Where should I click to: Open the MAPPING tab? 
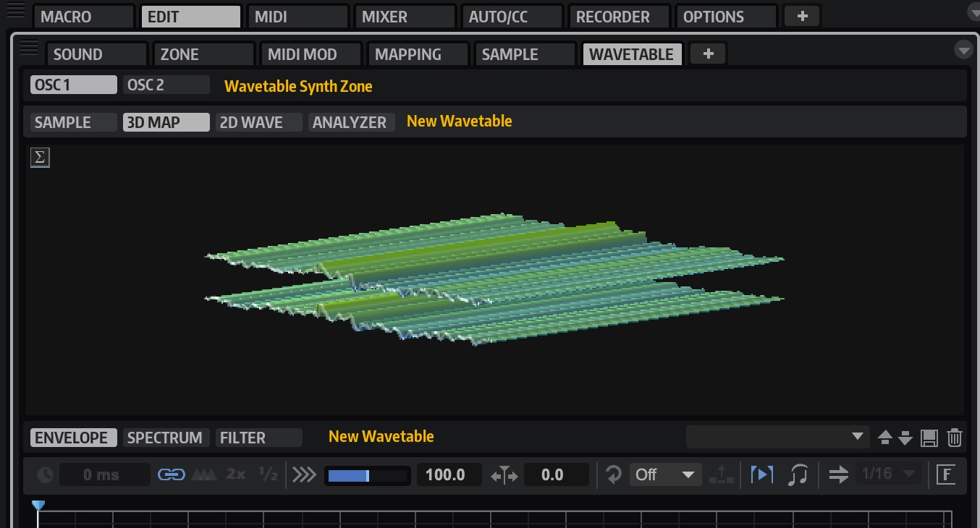click(x=418, y=54)
